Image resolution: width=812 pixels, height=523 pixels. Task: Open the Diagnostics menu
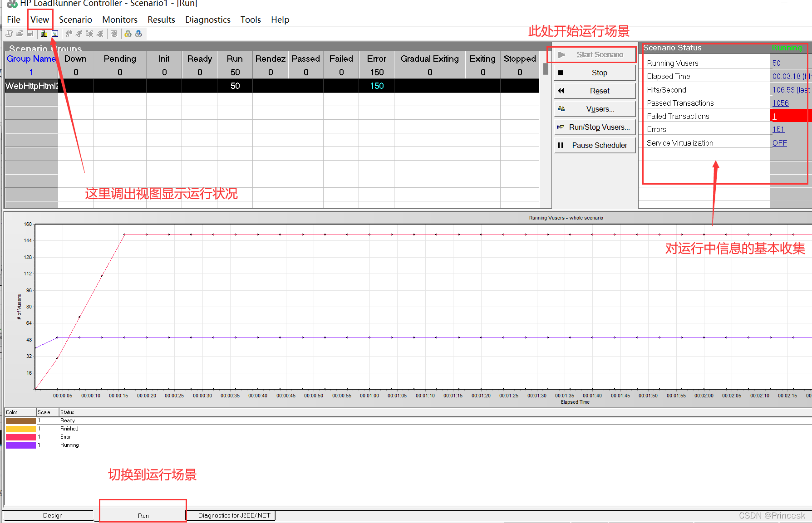point(208,20)
